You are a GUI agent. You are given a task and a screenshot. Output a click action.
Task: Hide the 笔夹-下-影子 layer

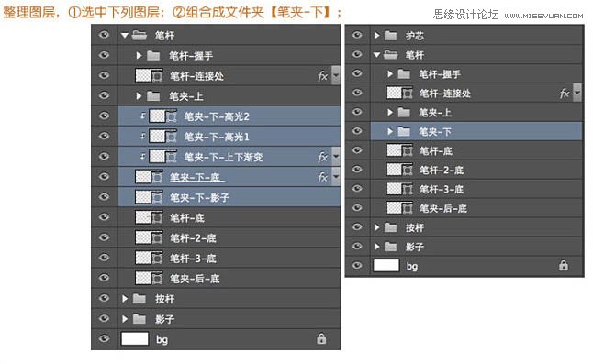[x=104, y=197]
